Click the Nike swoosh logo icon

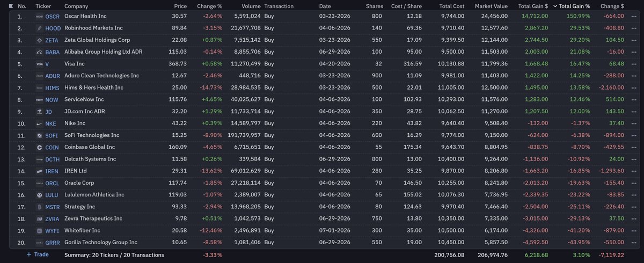[x=39, y=123]
